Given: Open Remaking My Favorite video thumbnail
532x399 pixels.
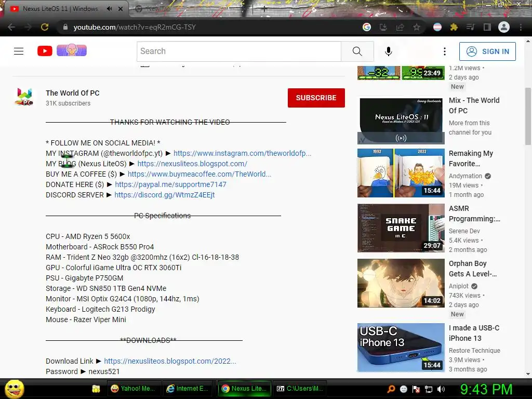Looking at the screenshot, I should [401, 173].
